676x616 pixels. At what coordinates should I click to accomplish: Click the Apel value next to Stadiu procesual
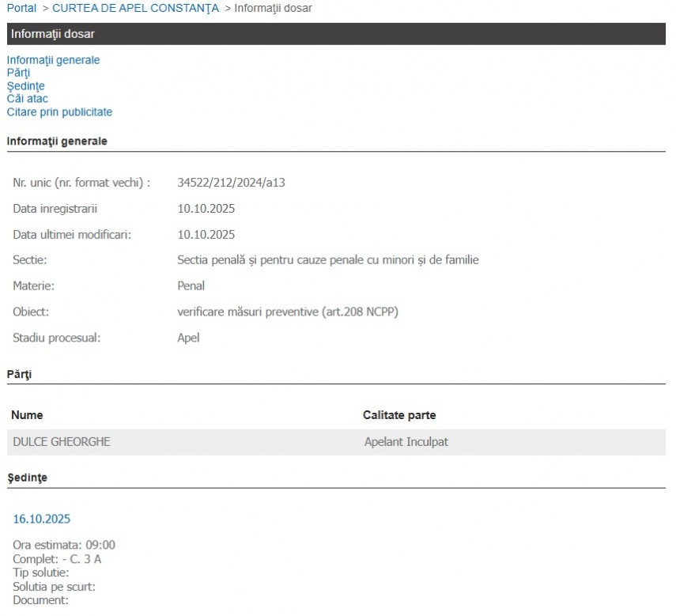[x=188, y=338]
